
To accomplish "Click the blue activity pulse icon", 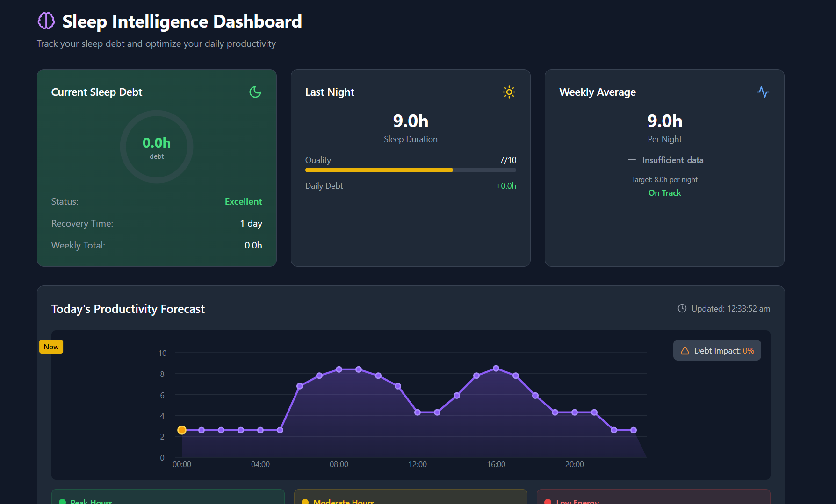I will 763,92.
